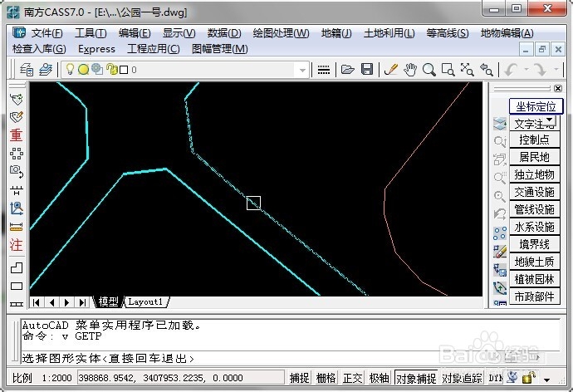Open the 工程应用(C) menu

click(x=153, y=49)
